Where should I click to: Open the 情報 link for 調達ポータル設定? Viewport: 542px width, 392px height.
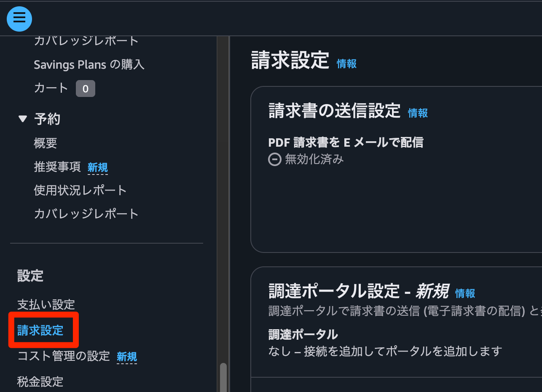465,293
